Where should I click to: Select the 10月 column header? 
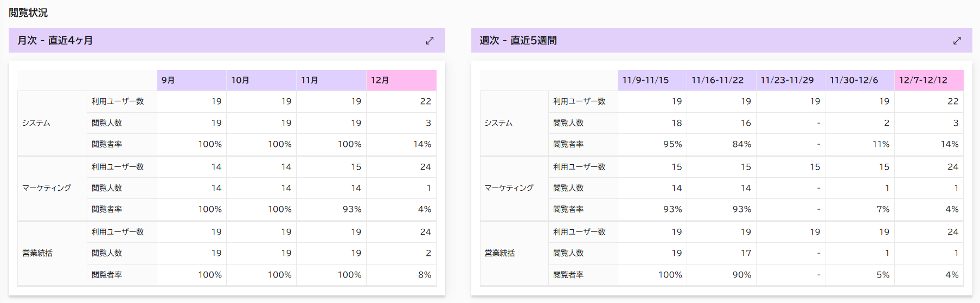261,80
